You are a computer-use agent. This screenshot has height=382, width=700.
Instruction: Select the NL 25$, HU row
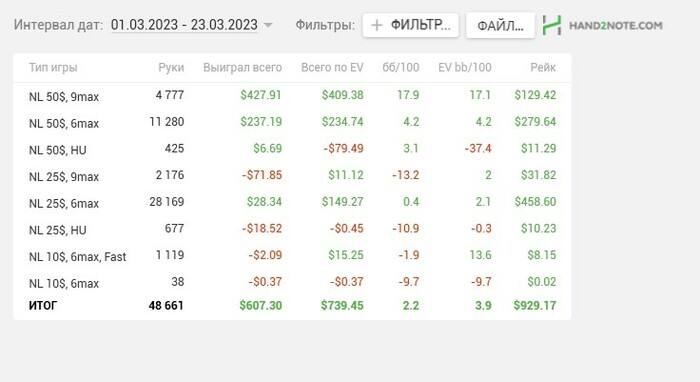[292, 229]
